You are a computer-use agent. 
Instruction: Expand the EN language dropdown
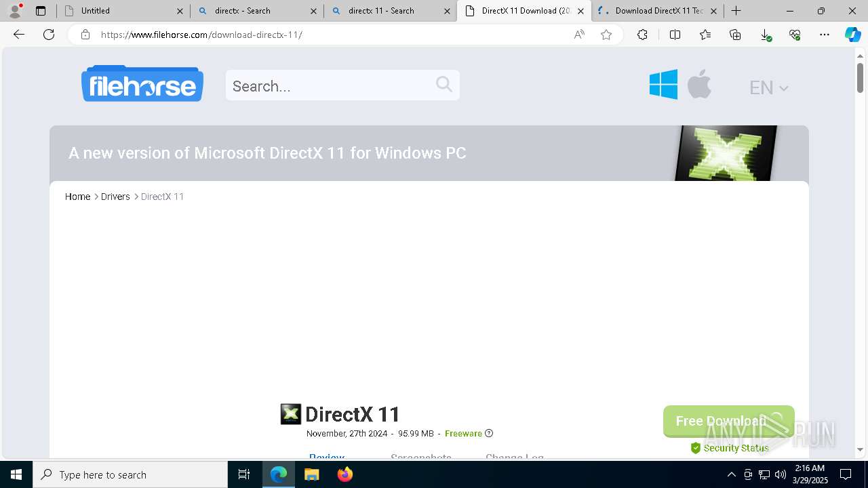(768, 87)
